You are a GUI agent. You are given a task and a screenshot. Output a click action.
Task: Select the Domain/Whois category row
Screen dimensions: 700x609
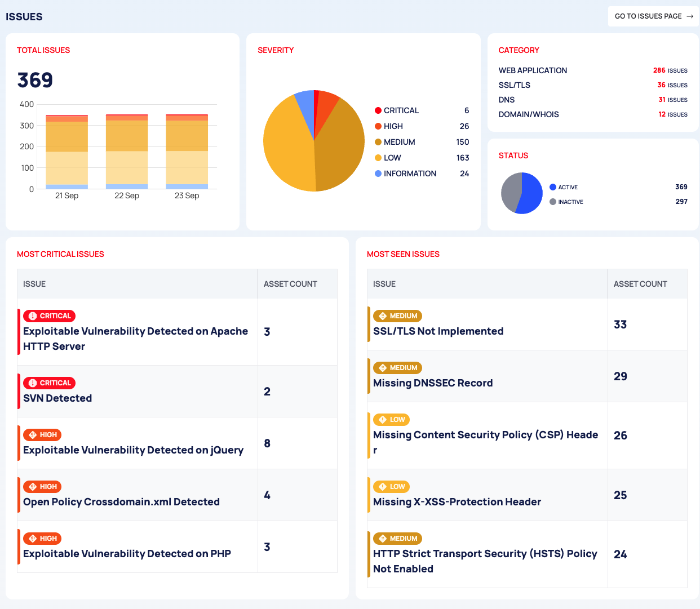[x=593, y=114]
